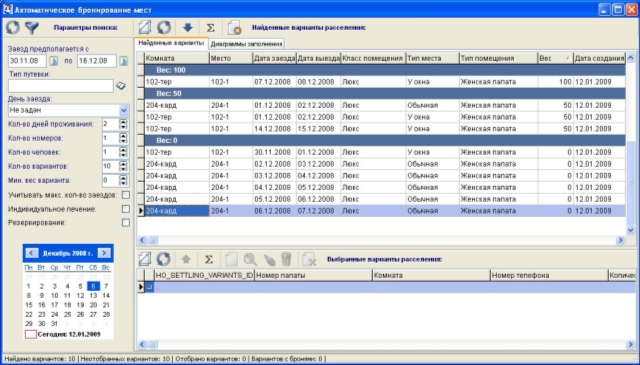Click the Тип места column header
The height and width of the screenshot is (365, 640).
(x=432, y=58)
